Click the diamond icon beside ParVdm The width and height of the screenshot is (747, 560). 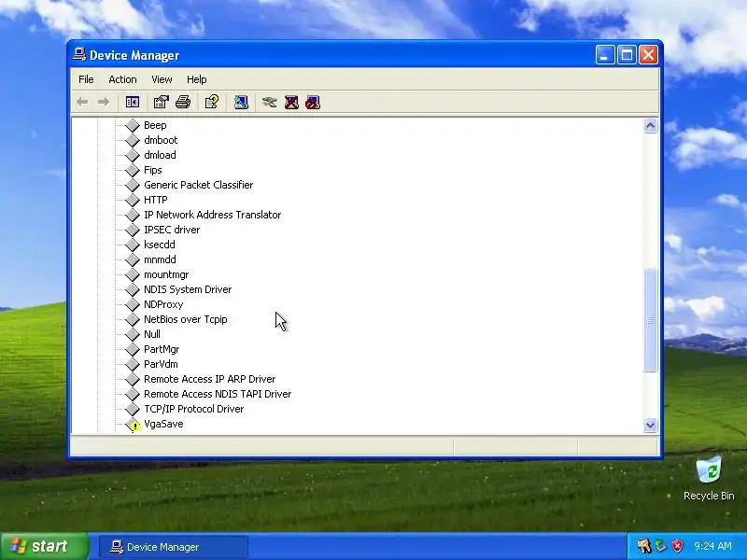(x=133, y=364)
